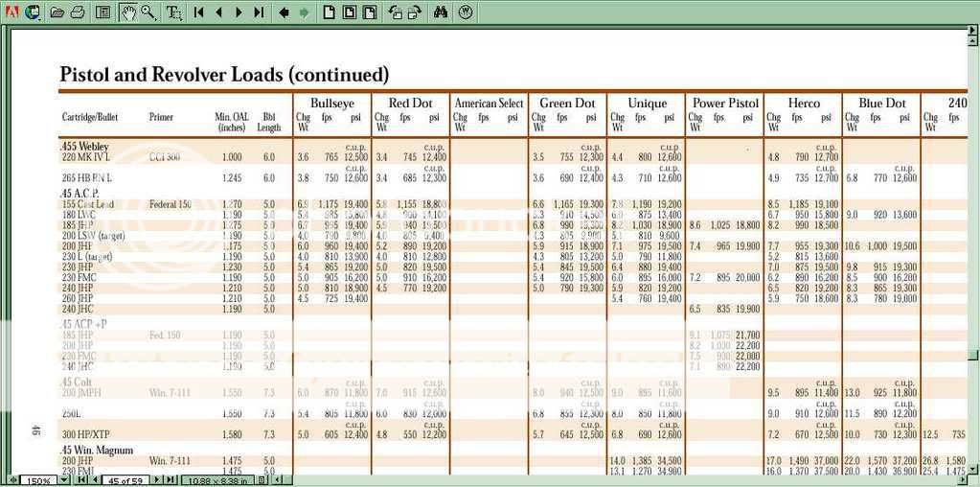Click the page layout icon in status bar
This screenshot has height=487, width=980.
(262, 480)
